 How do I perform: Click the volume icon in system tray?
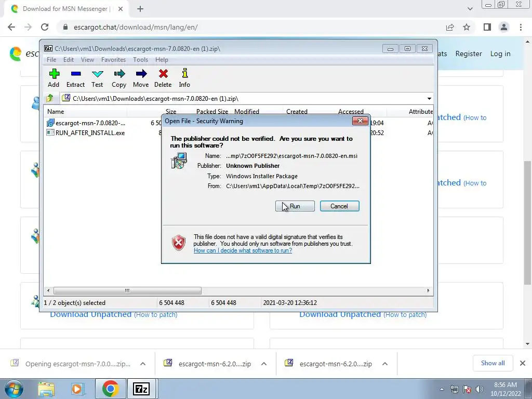click(480, 389)
